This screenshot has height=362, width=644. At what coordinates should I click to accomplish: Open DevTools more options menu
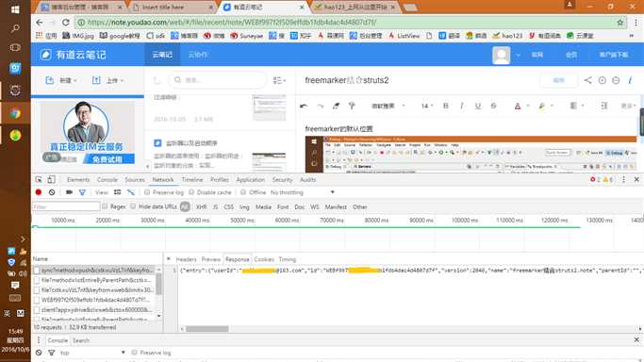tap(623, 179)
